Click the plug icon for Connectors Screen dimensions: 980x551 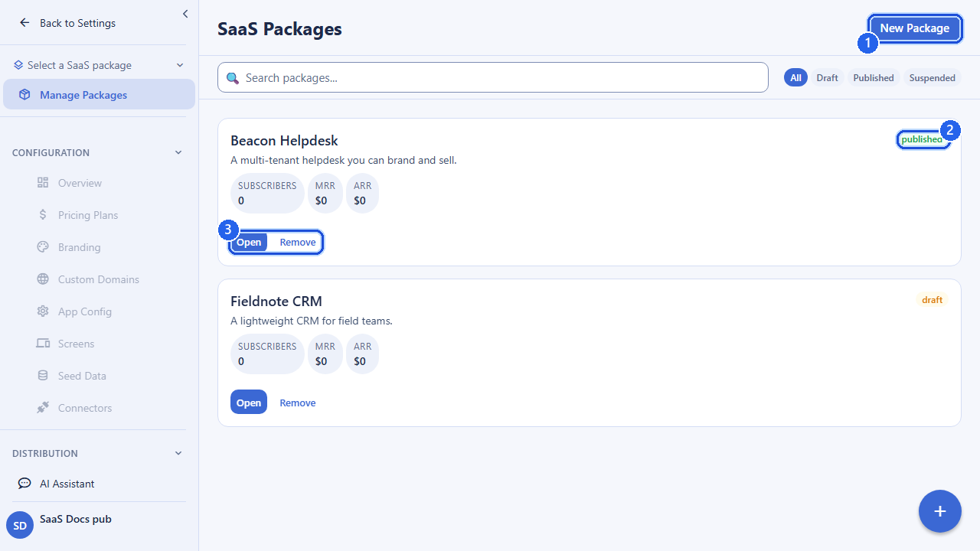[43, 408]
